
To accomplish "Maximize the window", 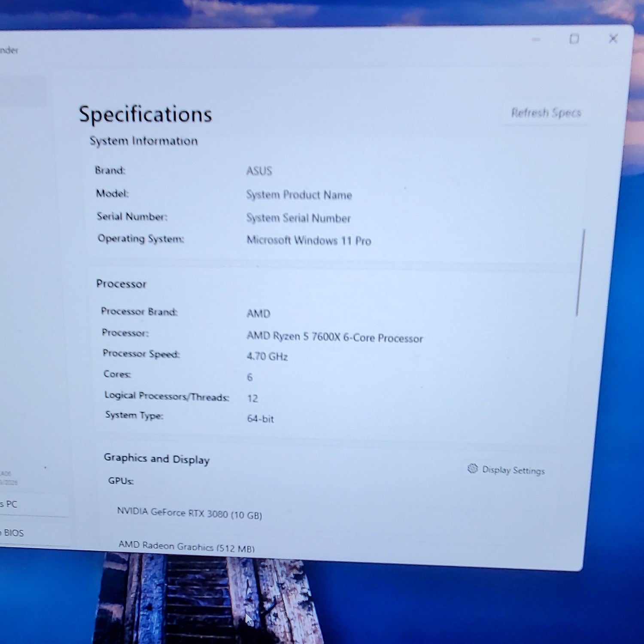I will click(x=574, y=39).
